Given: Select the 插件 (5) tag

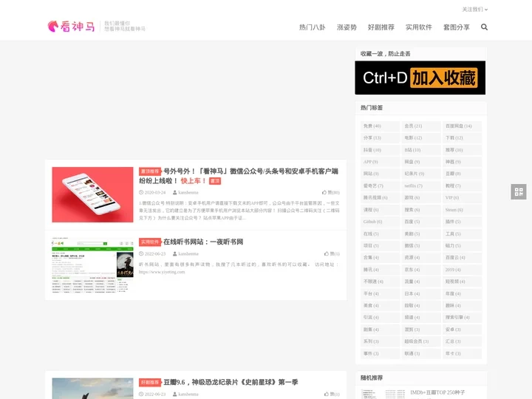Looking at the screenshot, I should 462,222.
